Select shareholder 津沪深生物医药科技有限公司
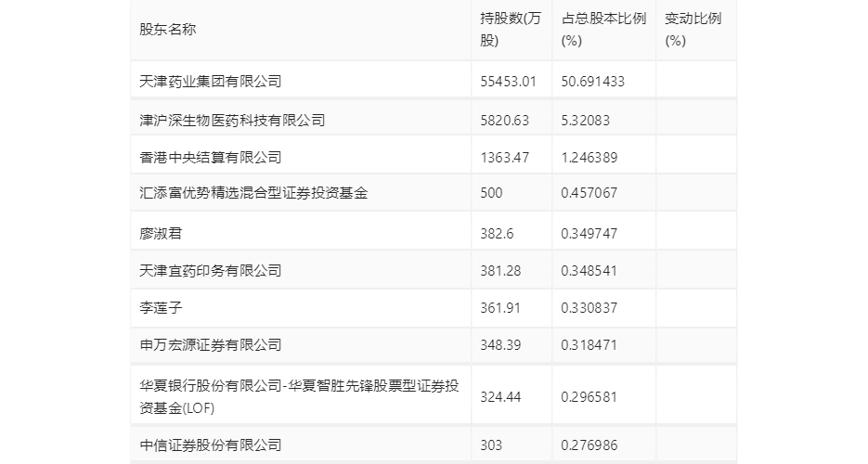 pyautogui.click(x=232, y=120)
